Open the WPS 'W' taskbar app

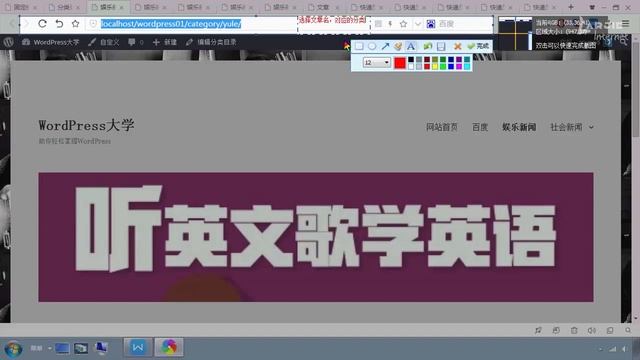(138, 348)
